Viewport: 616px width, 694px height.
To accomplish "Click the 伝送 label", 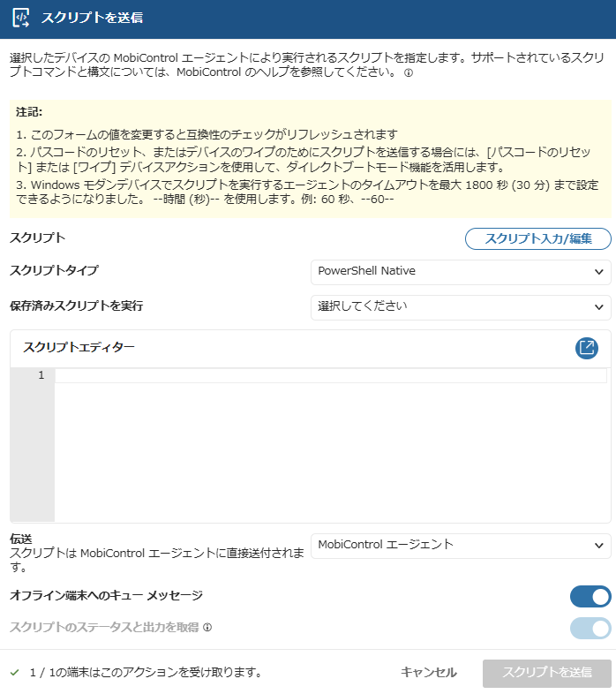I will 21,539.
